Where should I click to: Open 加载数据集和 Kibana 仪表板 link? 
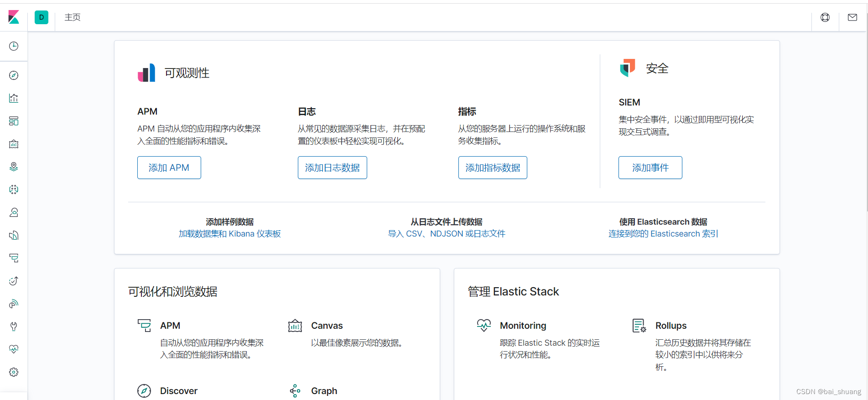pyautogui.click(x=230, y=234)
